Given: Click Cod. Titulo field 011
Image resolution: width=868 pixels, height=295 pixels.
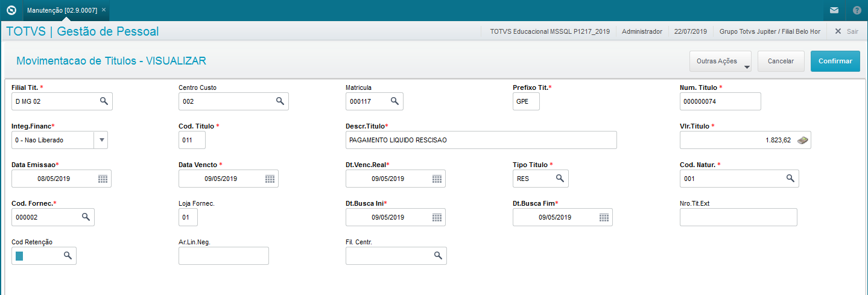Looking at the screenshot, I should 192,140.
